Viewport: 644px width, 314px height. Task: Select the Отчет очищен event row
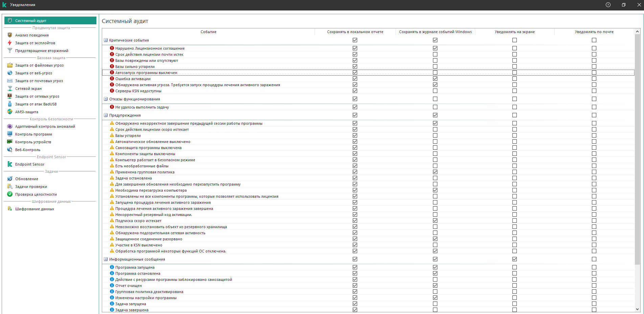pos(368,286)
